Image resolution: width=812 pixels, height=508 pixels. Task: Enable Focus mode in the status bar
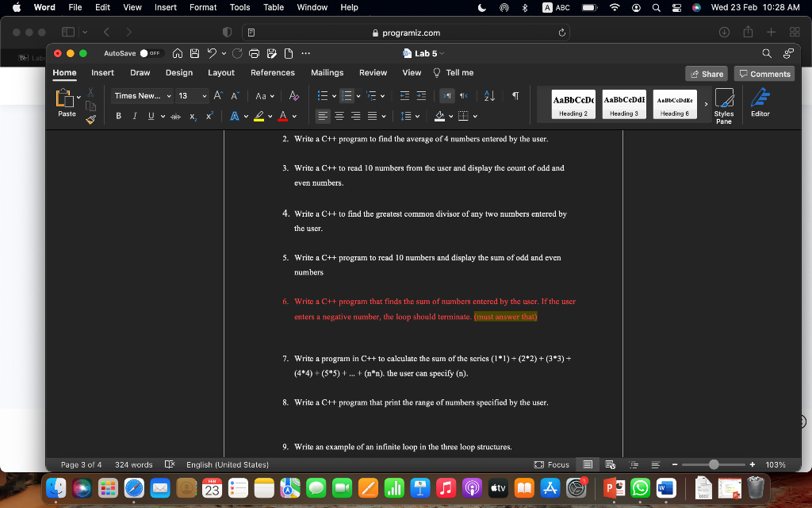point(552,464)
